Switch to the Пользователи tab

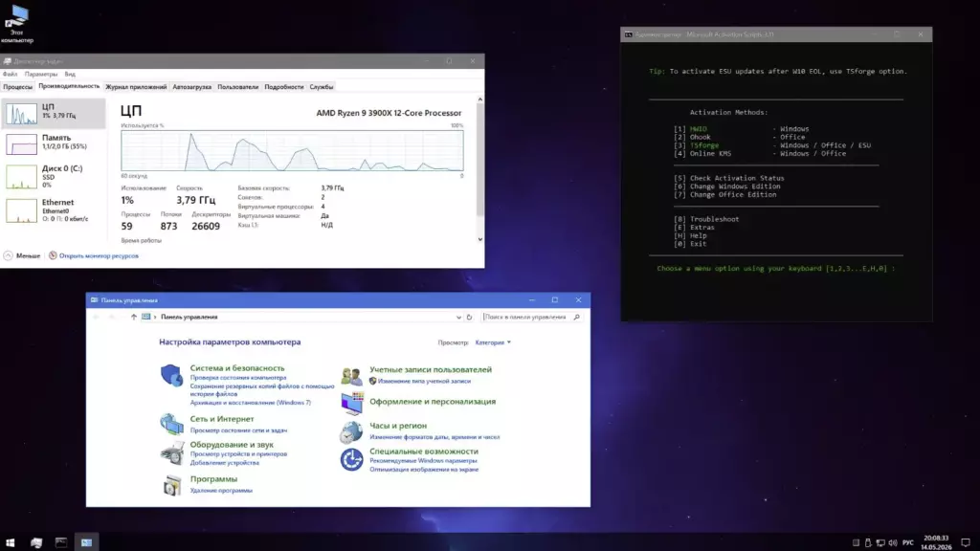coord(237,87)
